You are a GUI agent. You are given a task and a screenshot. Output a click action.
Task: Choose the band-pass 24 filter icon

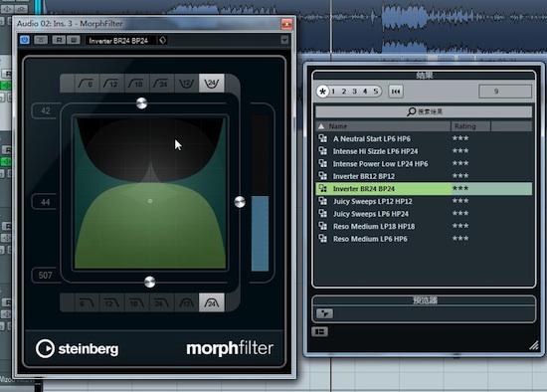tap(212, 302)
